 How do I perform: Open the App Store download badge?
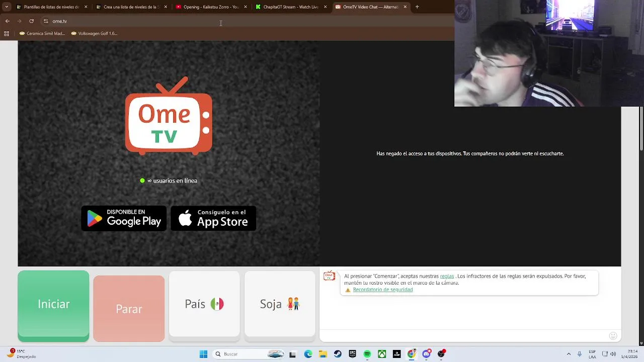point(213,218)
